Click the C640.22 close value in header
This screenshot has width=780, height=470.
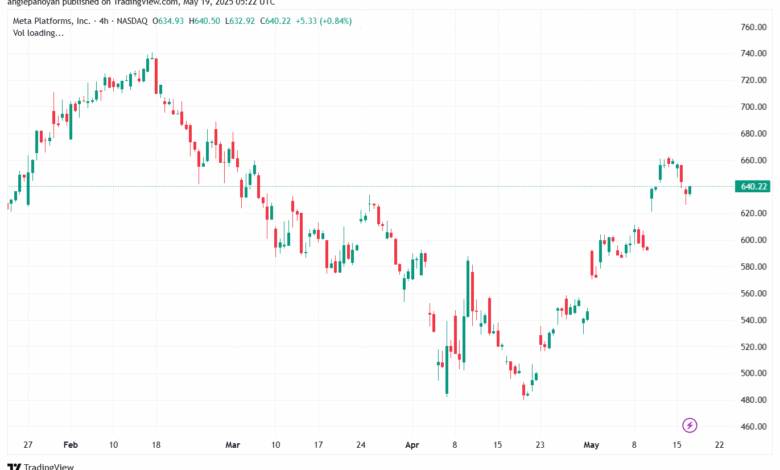tap(275, 21)
